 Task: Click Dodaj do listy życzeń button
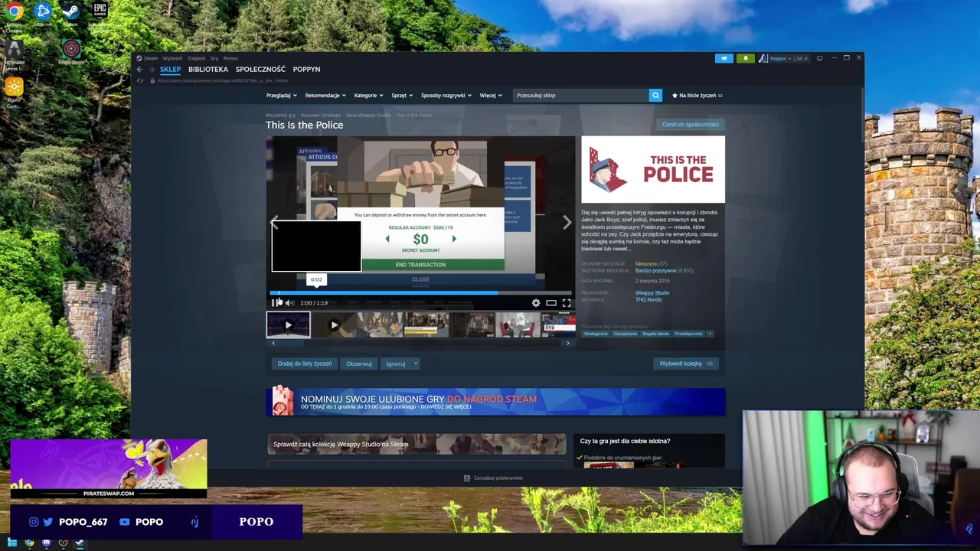(305, 364)
